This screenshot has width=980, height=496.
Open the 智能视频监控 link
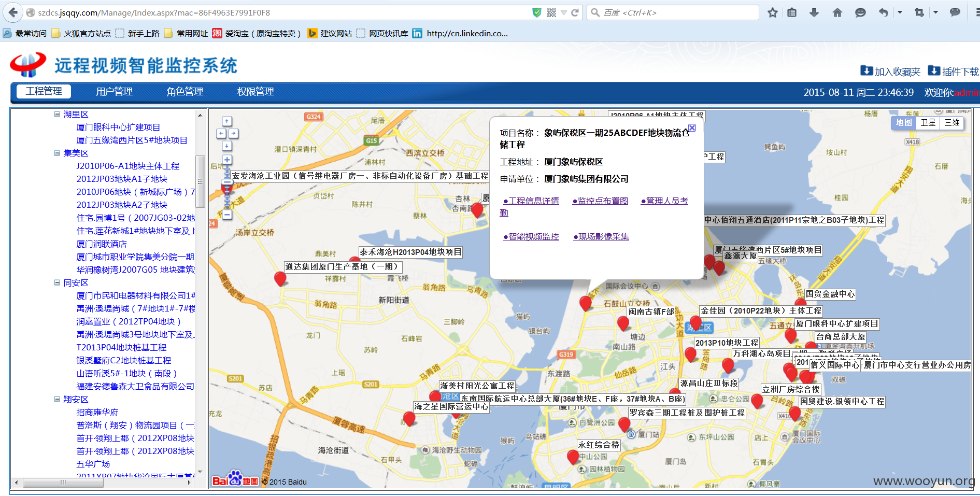[531, 236]
